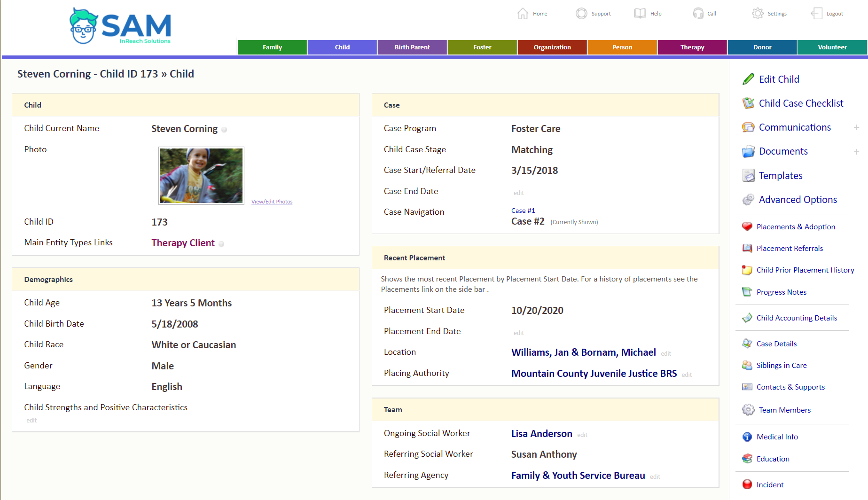This screenshot has width=868, height=500.
Task: Click the Placements & Adoption heart icon
Action: click(x=747, y=227)
